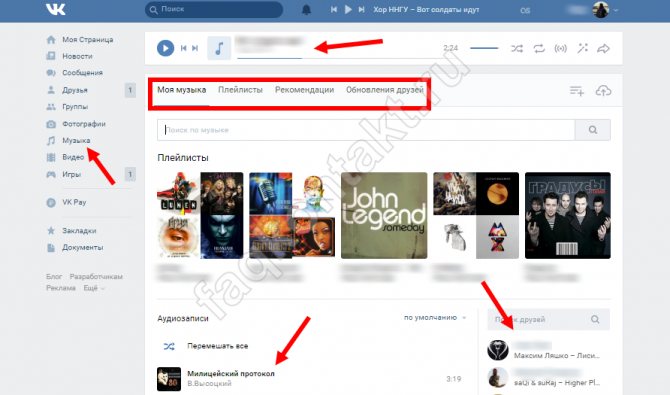Screen dimensions: 670x395
Task: Click the VK logo in header
Action: coord(56,9)
